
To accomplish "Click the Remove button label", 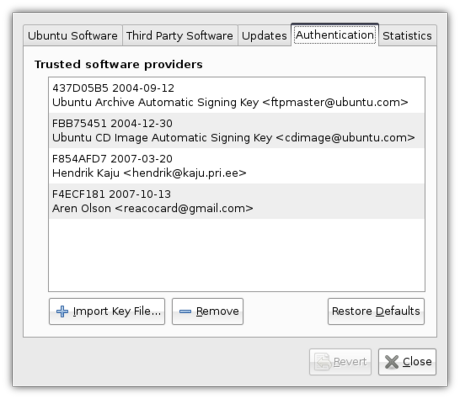I will [x=217, y=311].
